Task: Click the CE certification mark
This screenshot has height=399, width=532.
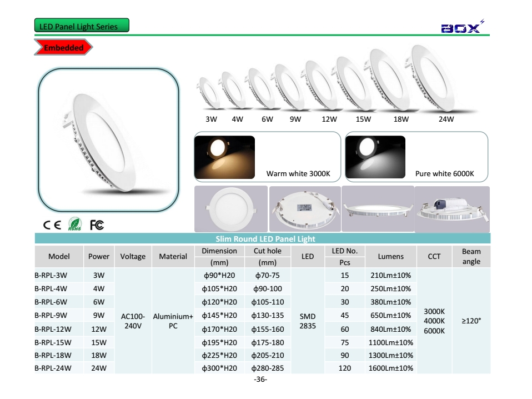Action: point(52,225)
